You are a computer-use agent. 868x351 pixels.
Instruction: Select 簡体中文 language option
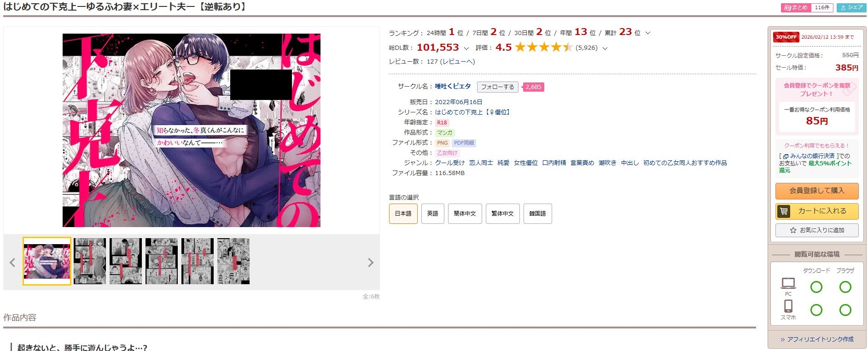click(465, 214)
